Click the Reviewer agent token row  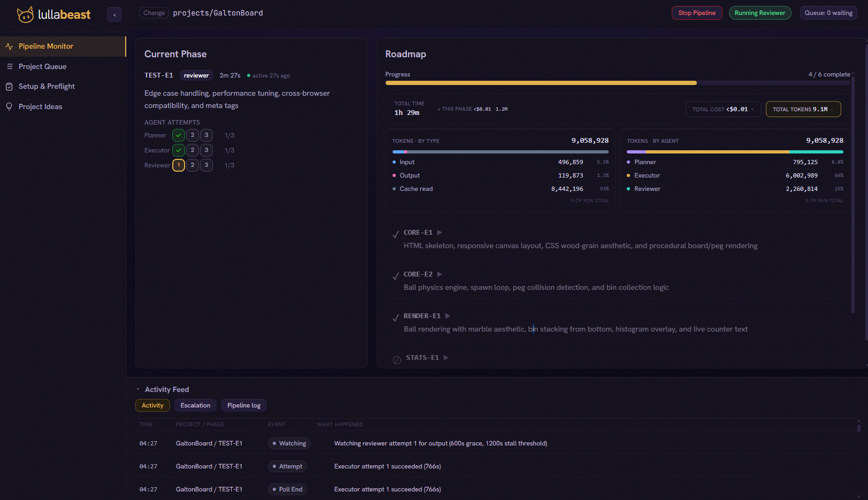[x=735, y=189]
